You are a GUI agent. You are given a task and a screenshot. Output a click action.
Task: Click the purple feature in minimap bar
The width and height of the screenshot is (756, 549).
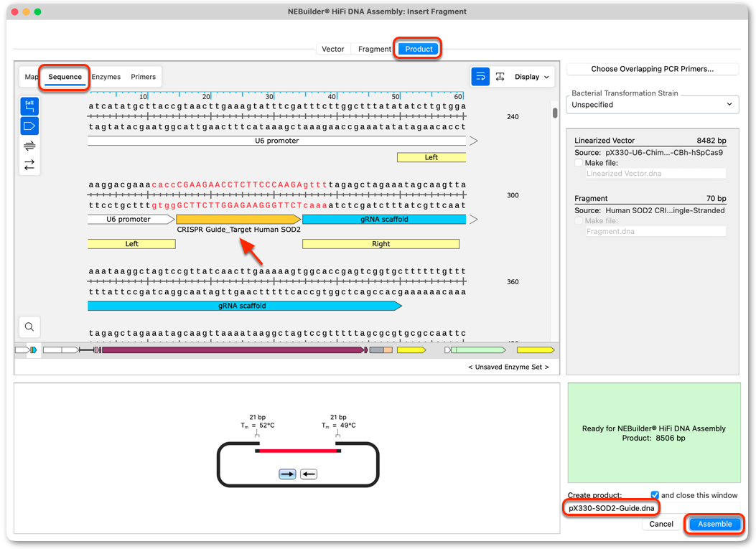tap(233, 350)
